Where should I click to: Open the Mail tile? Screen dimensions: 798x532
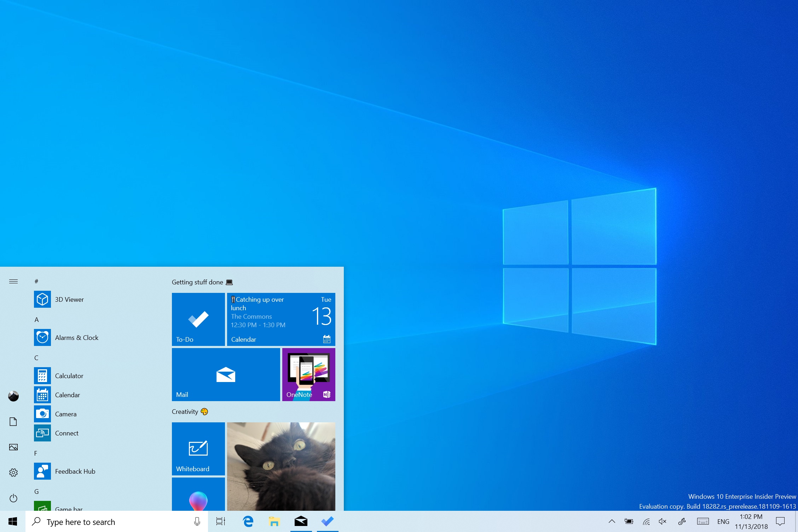point(225,375)
